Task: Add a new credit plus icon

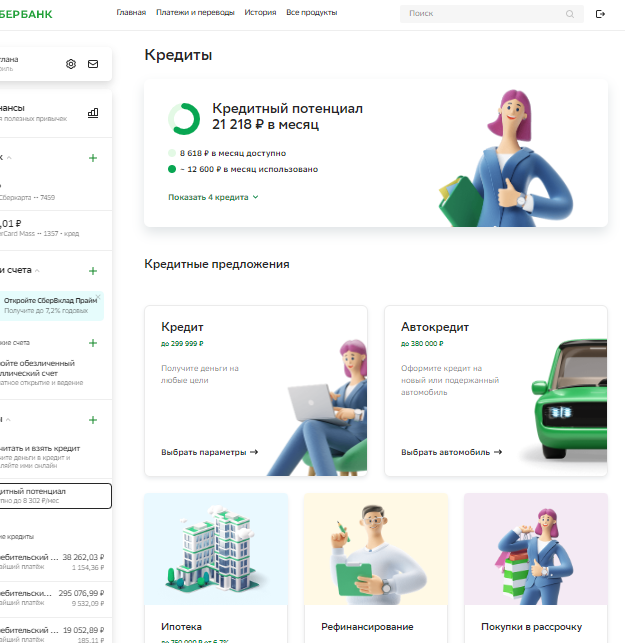Action: [93, 420]
